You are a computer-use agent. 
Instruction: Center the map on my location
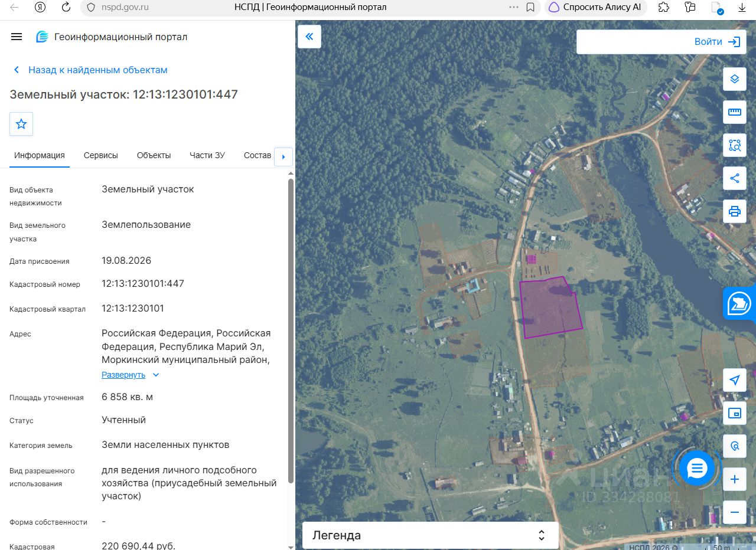click(x=735, y=380)
